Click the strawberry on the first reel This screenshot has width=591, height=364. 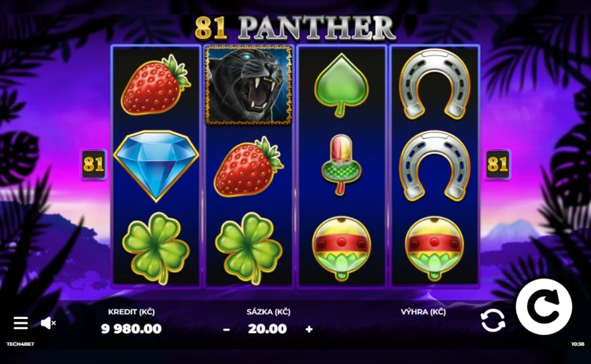[x=156, y=85]
